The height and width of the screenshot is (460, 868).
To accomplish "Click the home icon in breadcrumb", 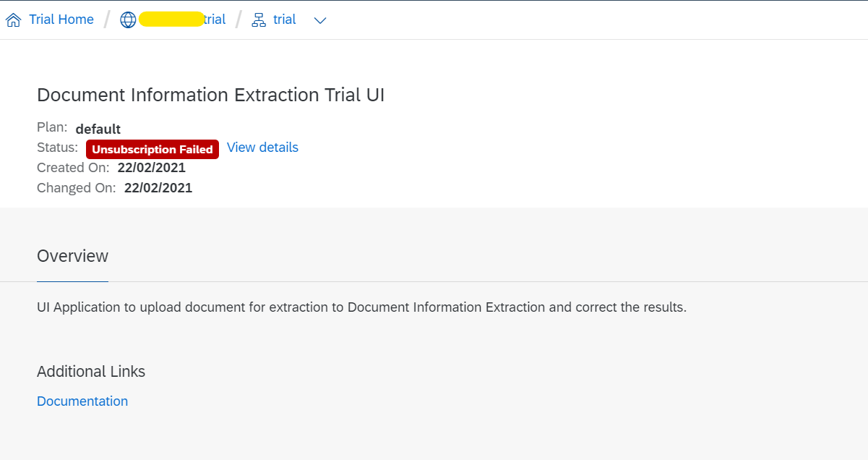I will coord(13,20).
